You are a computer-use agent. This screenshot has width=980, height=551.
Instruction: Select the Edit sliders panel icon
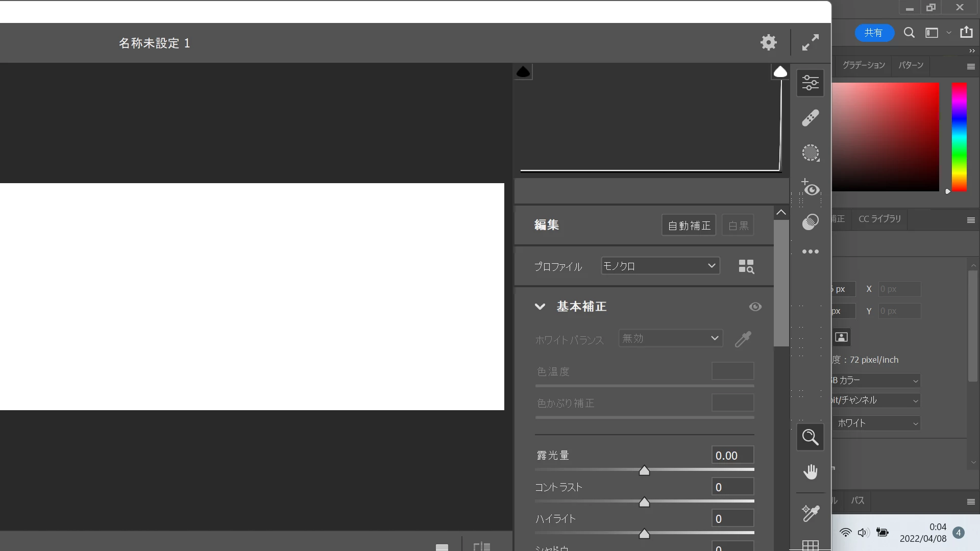pos(810,83)
